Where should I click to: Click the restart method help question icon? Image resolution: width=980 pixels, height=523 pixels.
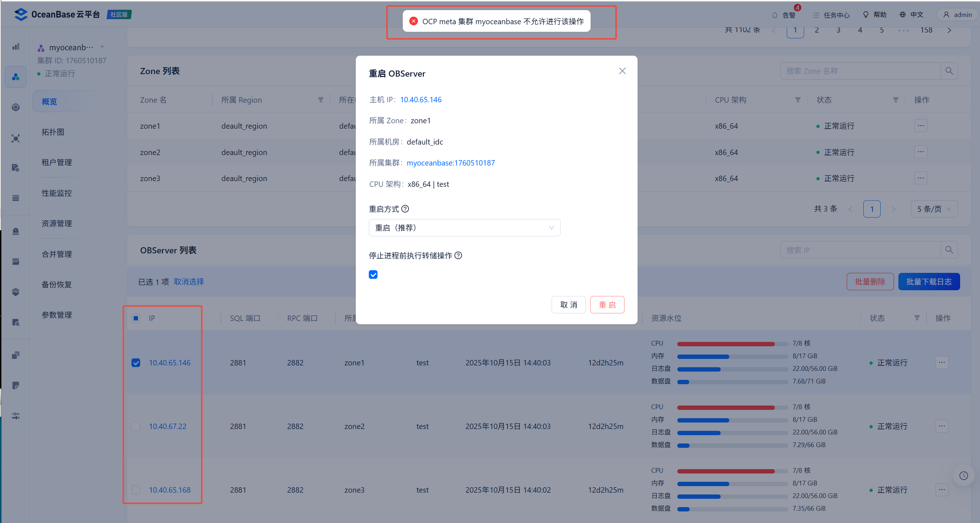pyautogui.click(x=405, y=209)
